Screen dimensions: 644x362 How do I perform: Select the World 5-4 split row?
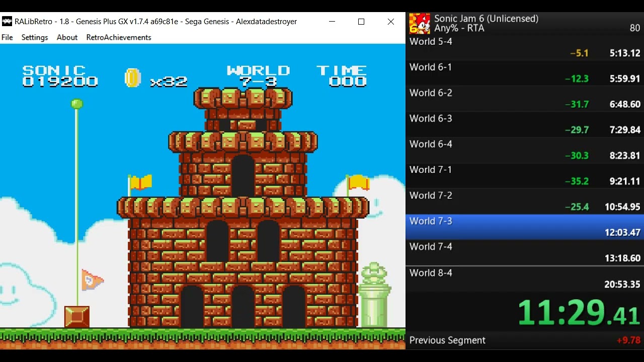coord(525,48)
